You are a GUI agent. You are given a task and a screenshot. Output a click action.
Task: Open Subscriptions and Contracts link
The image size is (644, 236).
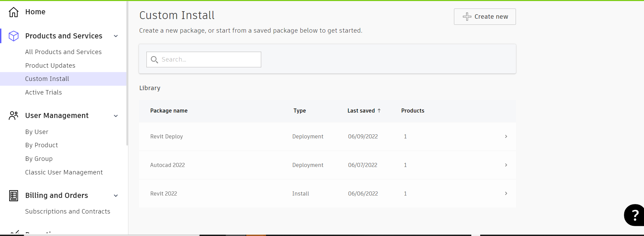pos(68,212)
